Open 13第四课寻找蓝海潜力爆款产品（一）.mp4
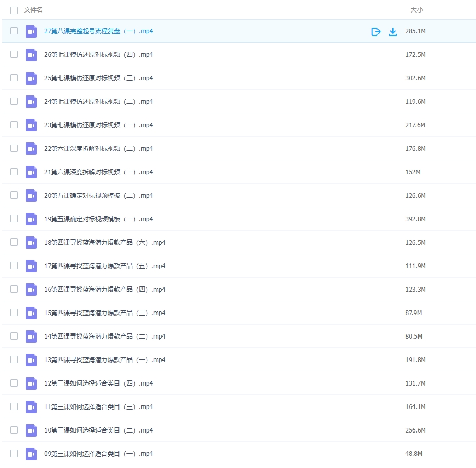Screen dimensions: 476x468 (105, 360)
